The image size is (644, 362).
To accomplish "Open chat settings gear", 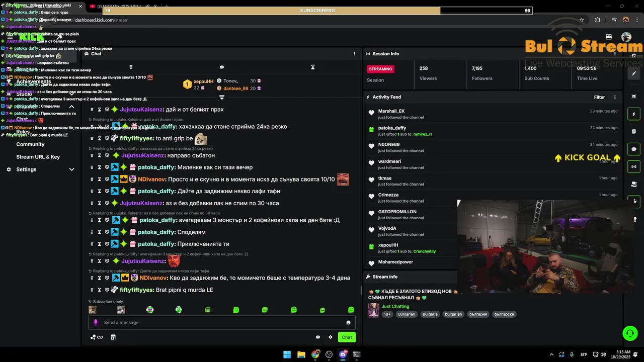I will click(331, 337).
